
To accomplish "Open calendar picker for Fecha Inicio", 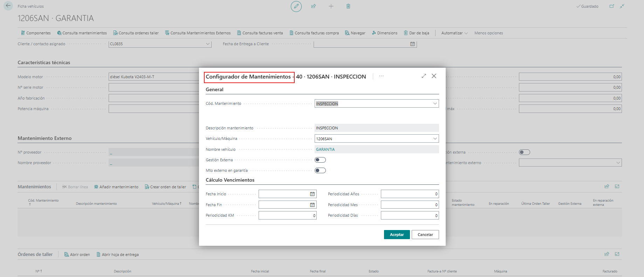I will click(x=312, y=194).
